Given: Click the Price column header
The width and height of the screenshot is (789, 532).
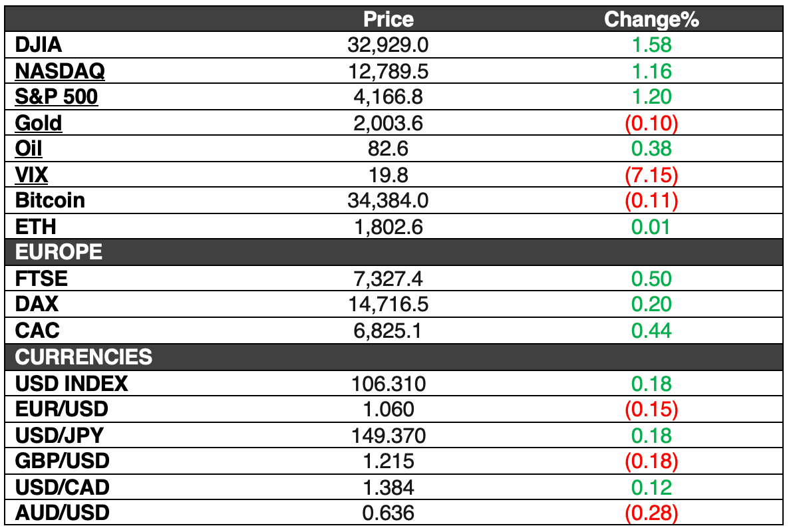Looking at the screenshot, I should point(389,19).
